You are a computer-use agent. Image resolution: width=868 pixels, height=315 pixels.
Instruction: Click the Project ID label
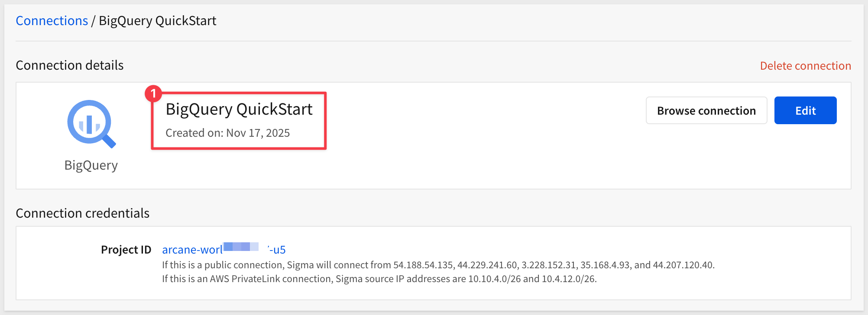(x=126, y=250)
